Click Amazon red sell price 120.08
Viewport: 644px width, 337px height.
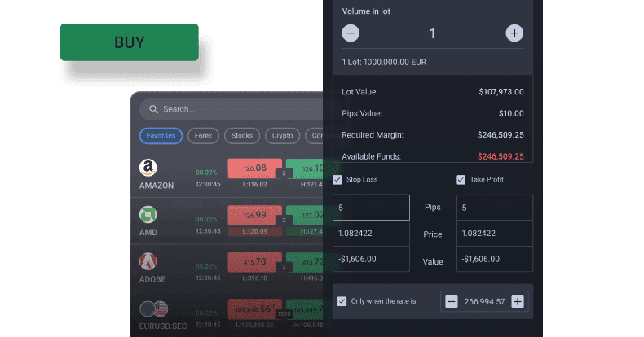pyautogui.click(x=254, y=168)
